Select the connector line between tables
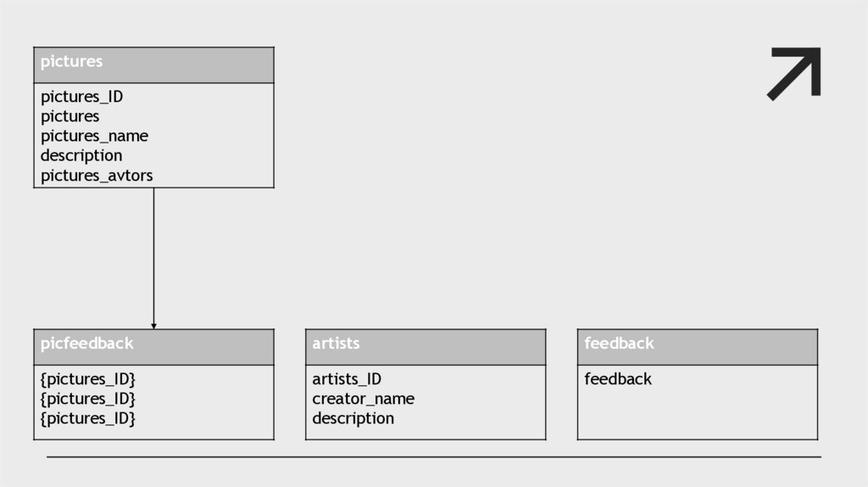This screenshot has width=868, height=487. (153, 255)
